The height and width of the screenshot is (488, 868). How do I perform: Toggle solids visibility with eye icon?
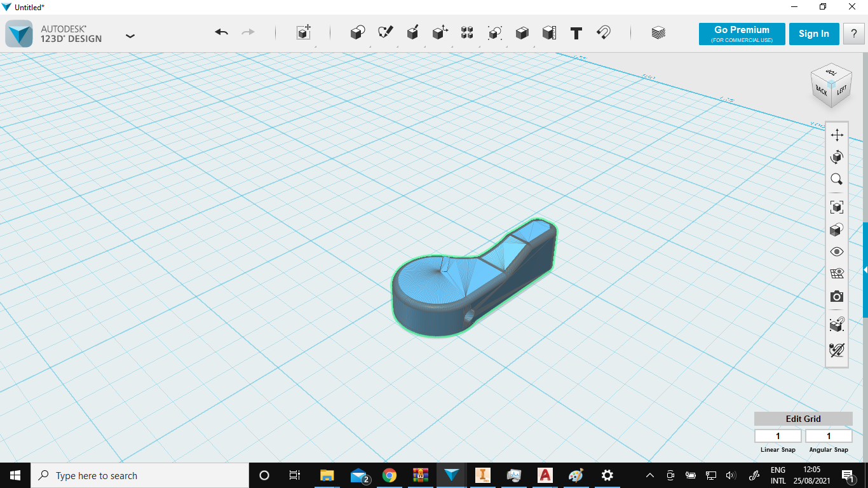(x=837, y=252)
